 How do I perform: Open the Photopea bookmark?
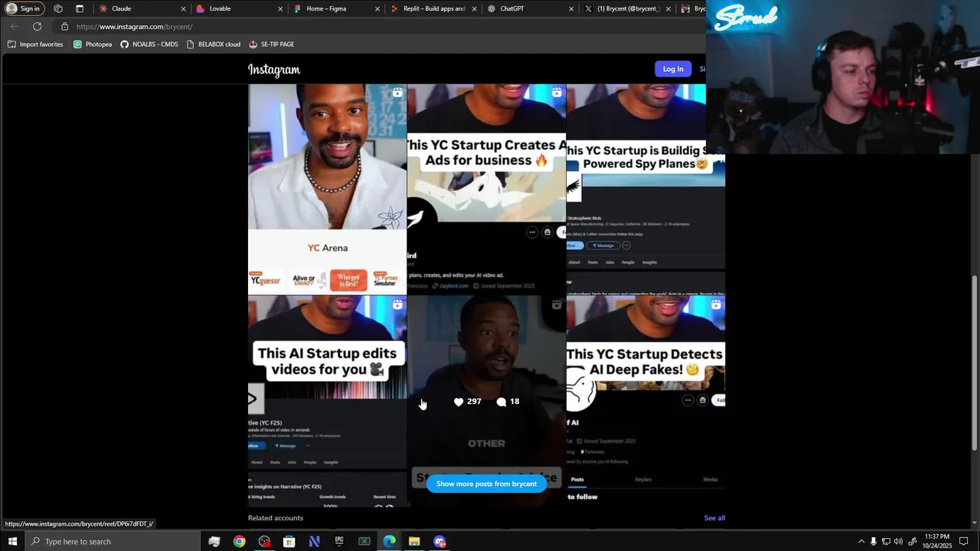93,44
